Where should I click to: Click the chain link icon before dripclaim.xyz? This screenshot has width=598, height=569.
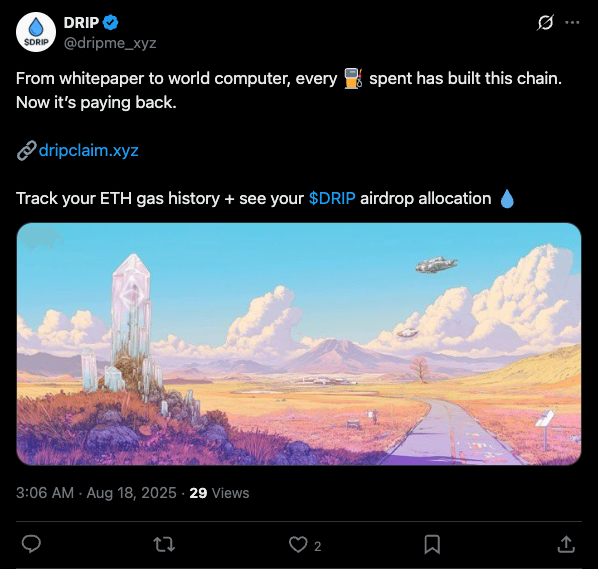coord(27,150)
